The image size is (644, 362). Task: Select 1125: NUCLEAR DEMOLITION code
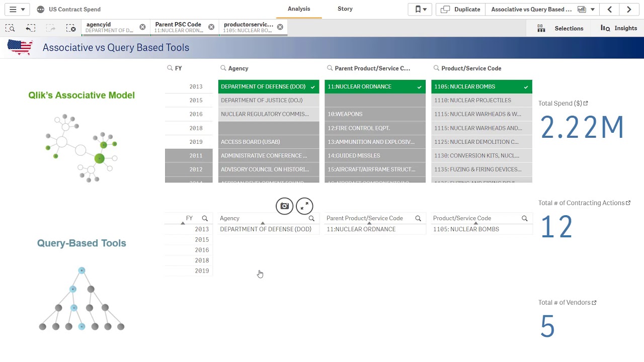(x=482, y=142)
